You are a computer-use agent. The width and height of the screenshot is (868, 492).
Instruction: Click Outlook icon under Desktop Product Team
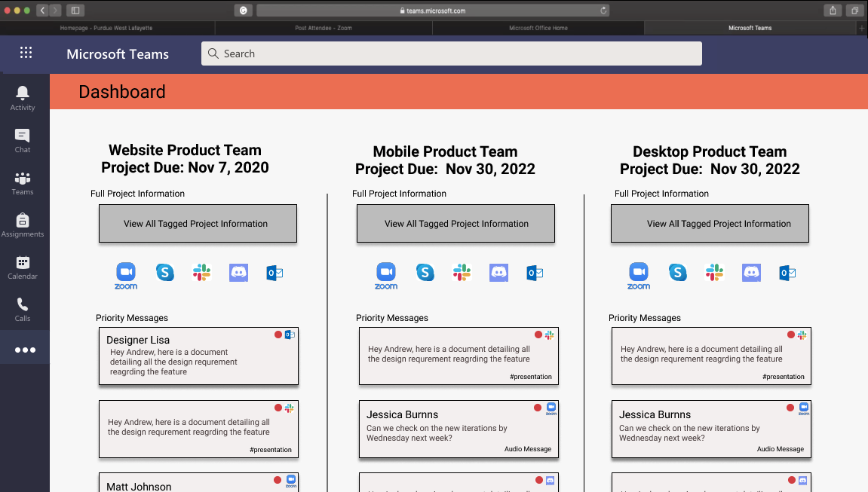coord(787,273)
